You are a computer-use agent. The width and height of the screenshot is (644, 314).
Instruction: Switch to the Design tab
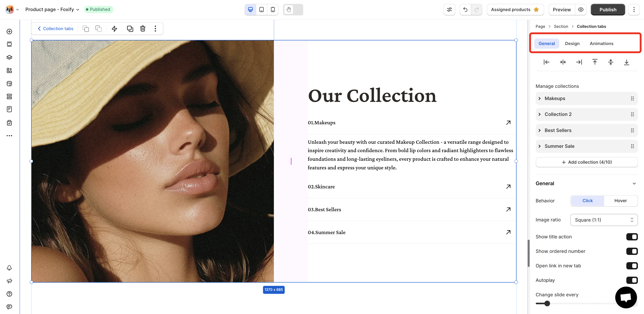(572, 43)
